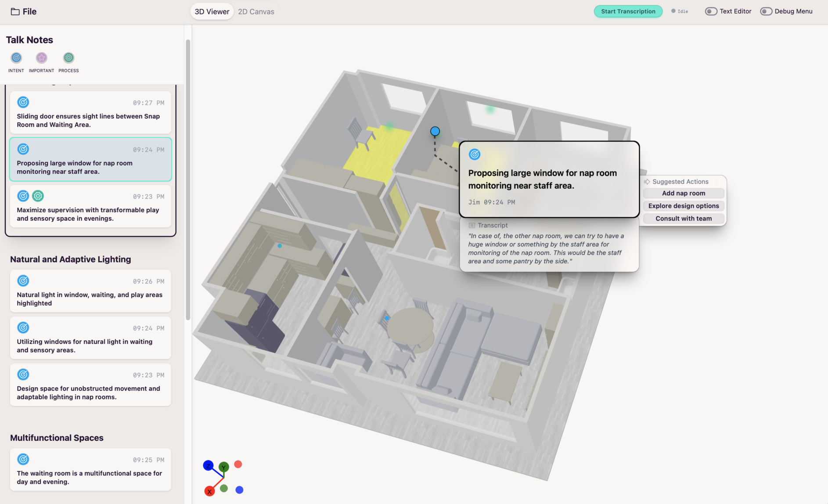Click the unlabeled blue gizmo dot
Viewport: 828px width, 504px height.
(239, 490)
